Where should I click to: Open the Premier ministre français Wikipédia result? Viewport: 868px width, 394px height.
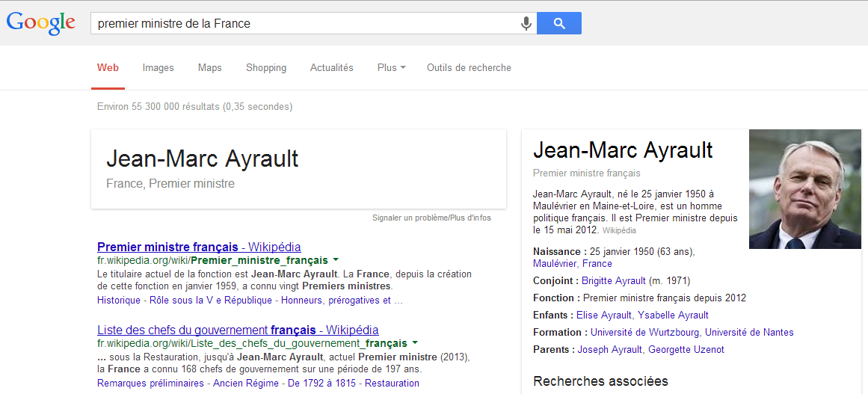(x=199, y=247)
